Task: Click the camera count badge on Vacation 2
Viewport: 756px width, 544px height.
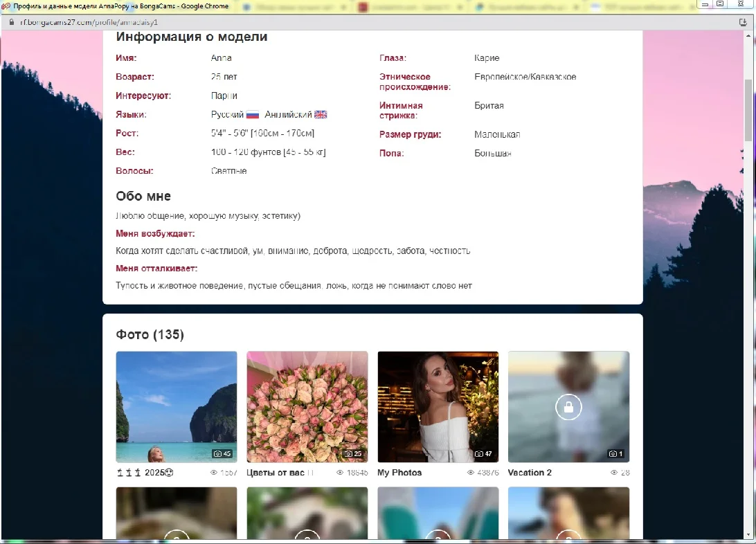Action: [616, 453]
